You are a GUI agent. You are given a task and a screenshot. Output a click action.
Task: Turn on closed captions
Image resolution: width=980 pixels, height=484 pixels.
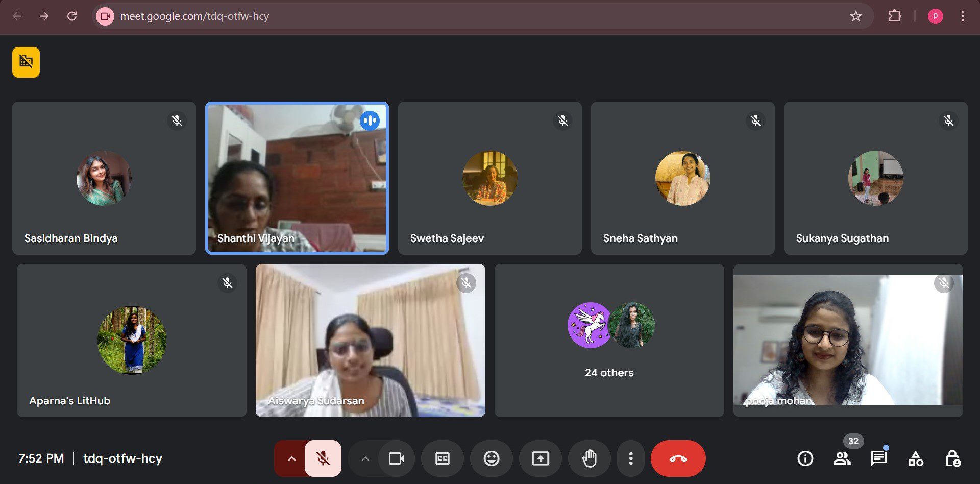click(442, 458)
